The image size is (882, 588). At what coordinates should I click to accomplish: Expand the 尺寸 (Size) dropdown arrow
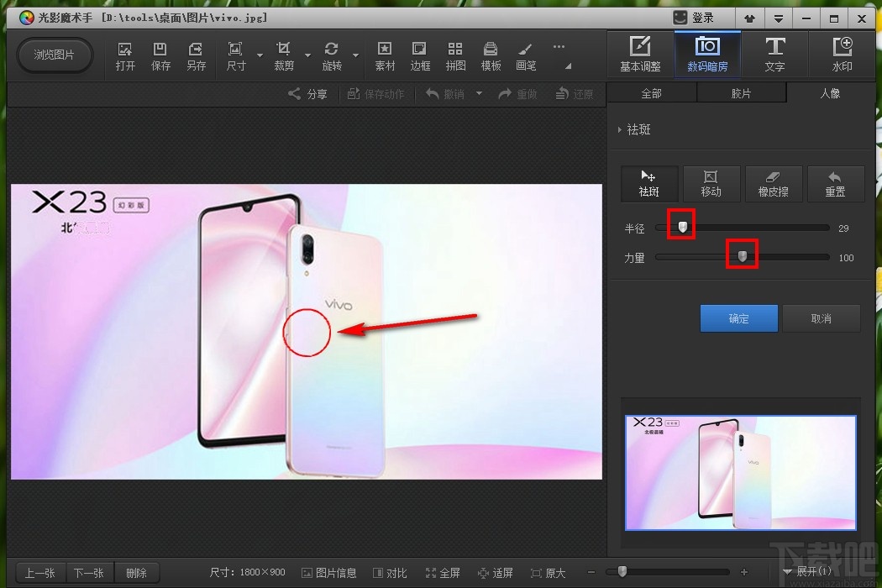click(x=260, y=56)
